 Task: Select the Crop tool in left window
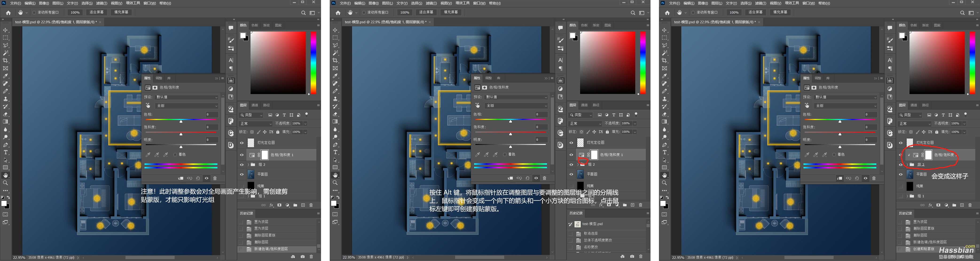point(6,60)
